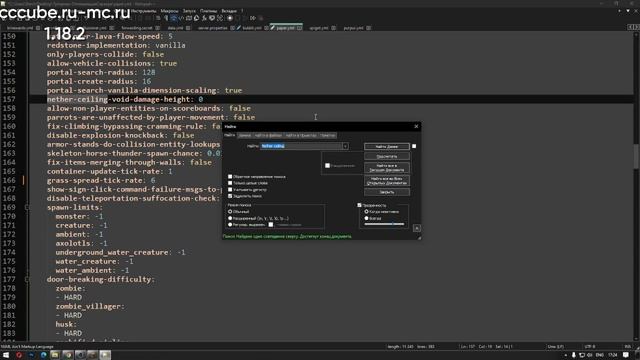Adjust the transparency slider in Find dialog
Screen dimensions: 640x360
[x=384, y=224]
